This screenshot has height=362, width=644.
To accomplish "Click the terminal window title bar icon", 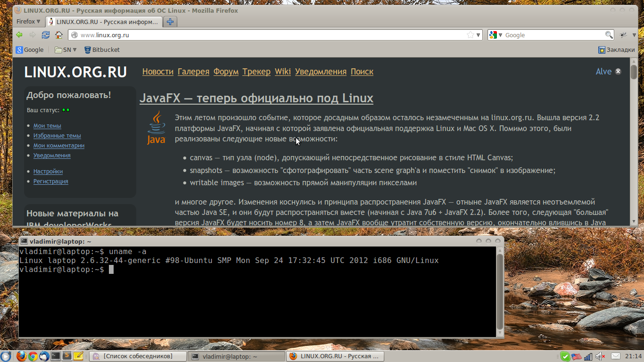I will point(24,241).
